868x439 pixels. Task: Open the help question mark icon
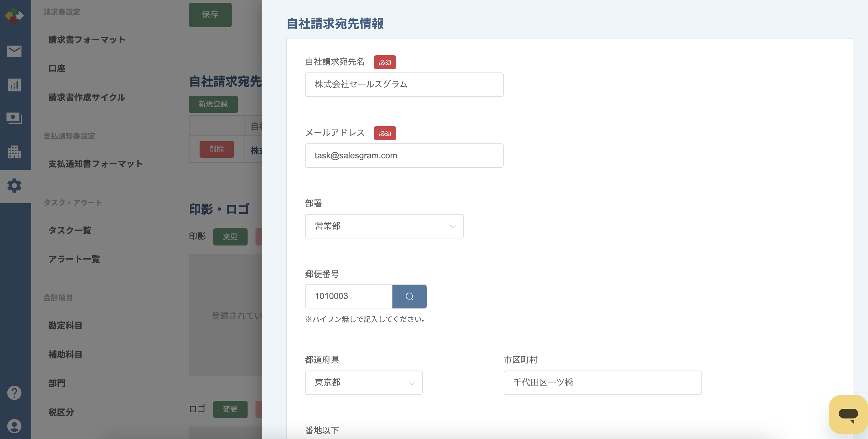[x=14, y=393]
